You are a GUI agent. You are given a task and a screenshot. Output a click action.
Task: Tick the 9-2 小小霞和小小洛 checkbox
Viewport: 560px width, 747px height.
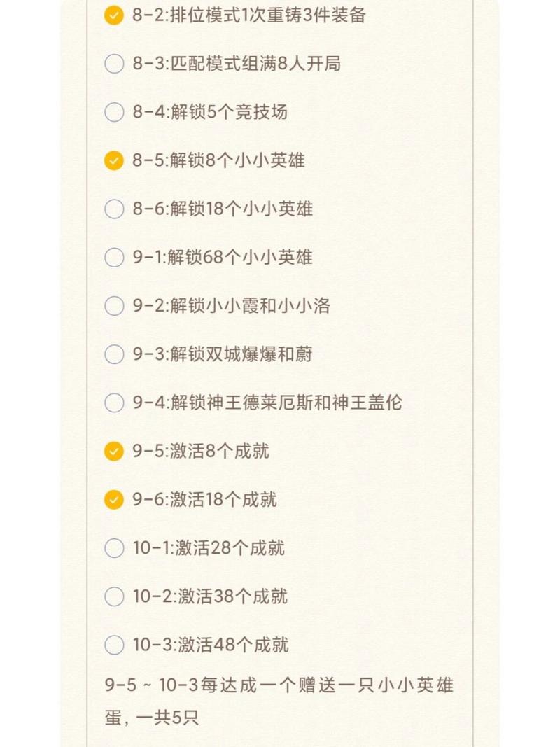pos(113,306)
